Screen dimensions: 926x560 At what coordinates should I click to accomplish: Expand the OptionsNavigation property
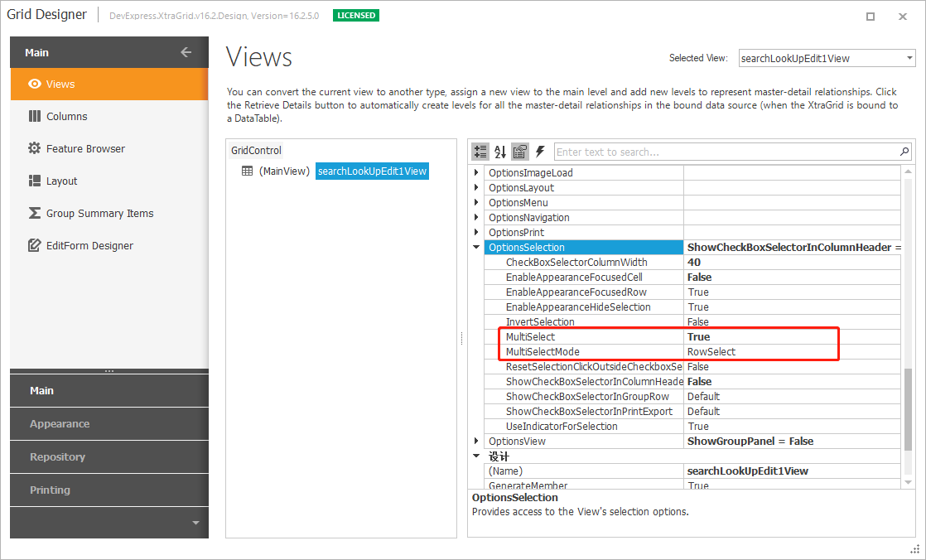pos(476,217)
